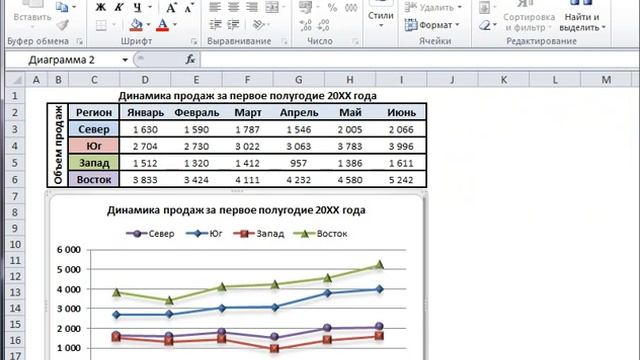Apply red font color A icon

click(x=162, y=25)
